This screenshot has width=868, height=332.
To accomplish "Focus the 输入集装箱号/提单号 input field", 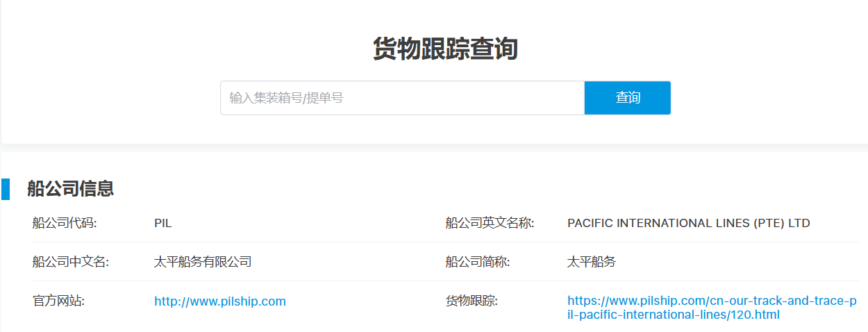I will coord(402,98).
